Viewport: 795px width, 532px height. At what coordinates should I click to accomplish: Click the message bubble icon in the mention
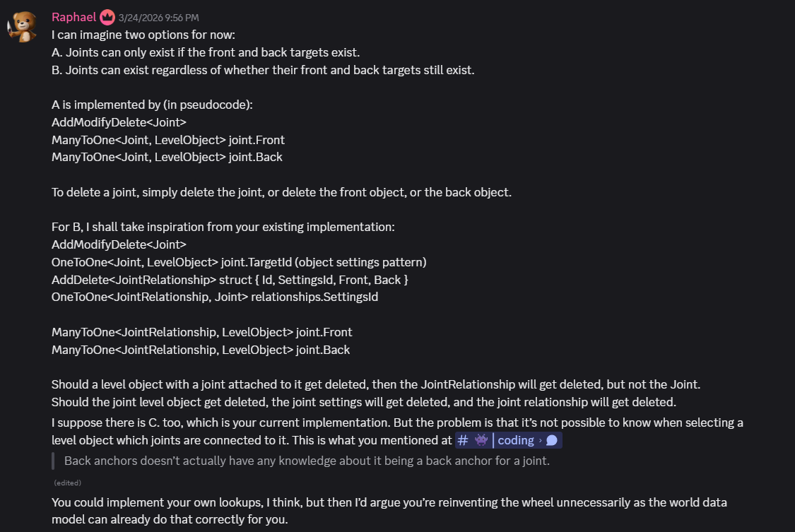[x=552, y=440]
